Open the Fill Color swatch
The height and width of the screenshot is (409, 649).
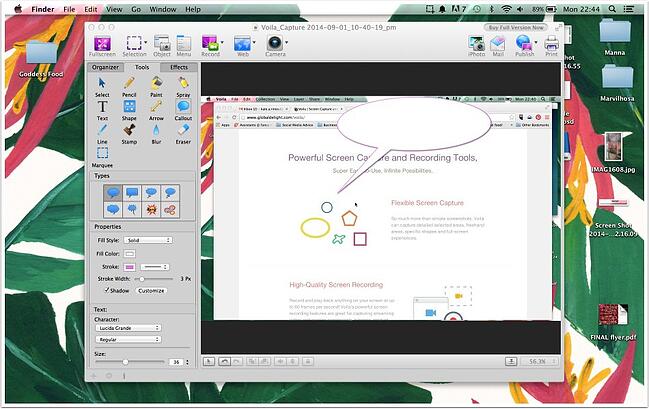click(x=130, y=254)
